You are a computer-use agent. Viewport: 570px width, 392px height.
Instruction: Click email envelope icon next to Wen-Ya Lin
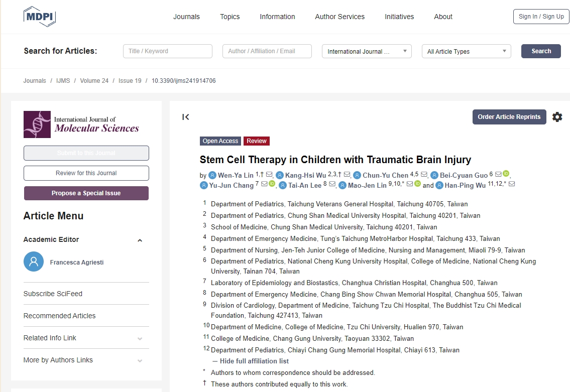[269, 175]
